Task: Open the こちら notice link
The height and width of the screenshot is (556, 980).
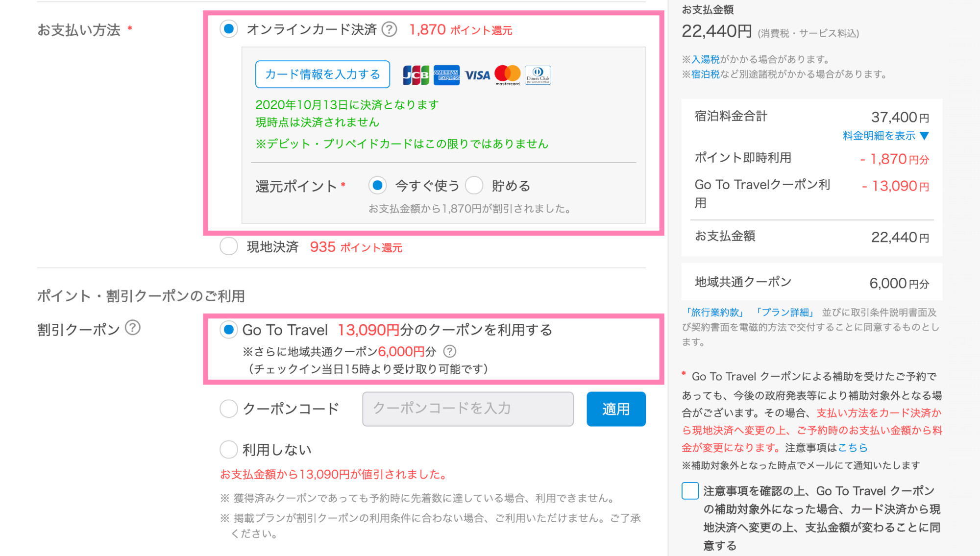Action: (853, 447)
